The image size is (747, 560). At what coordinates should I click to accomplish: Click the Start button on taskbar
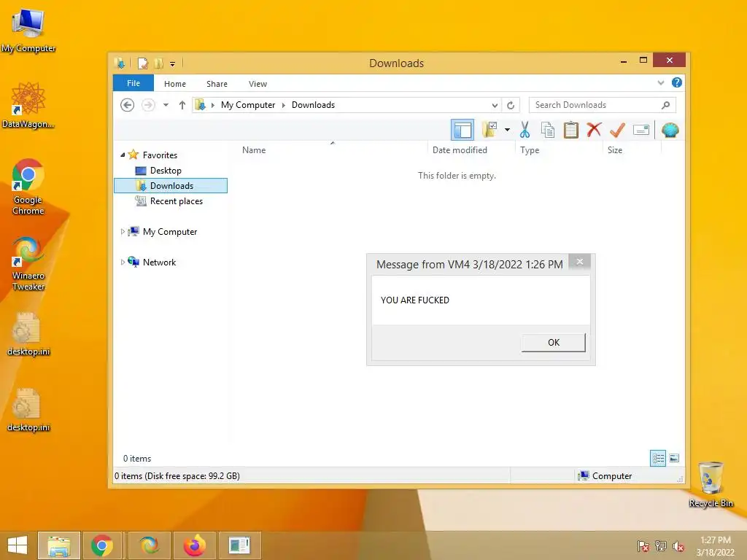click(18, 545)
